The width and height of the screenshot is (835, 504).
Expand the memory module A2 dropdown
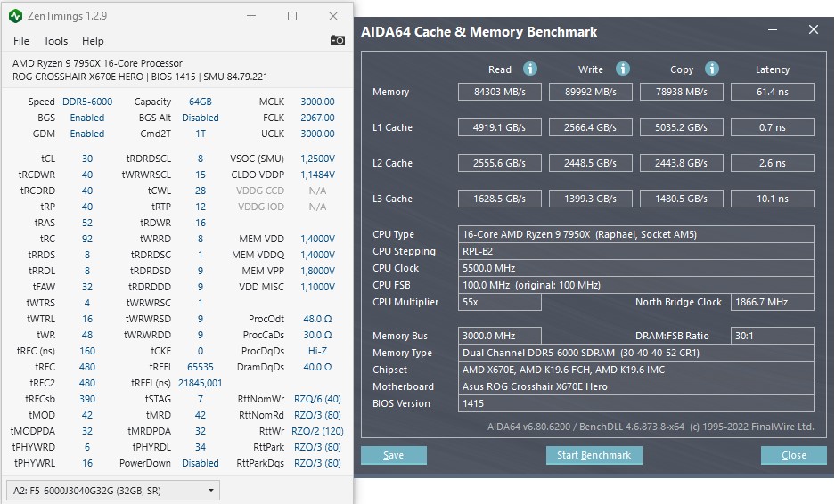(x=113, y=490)
